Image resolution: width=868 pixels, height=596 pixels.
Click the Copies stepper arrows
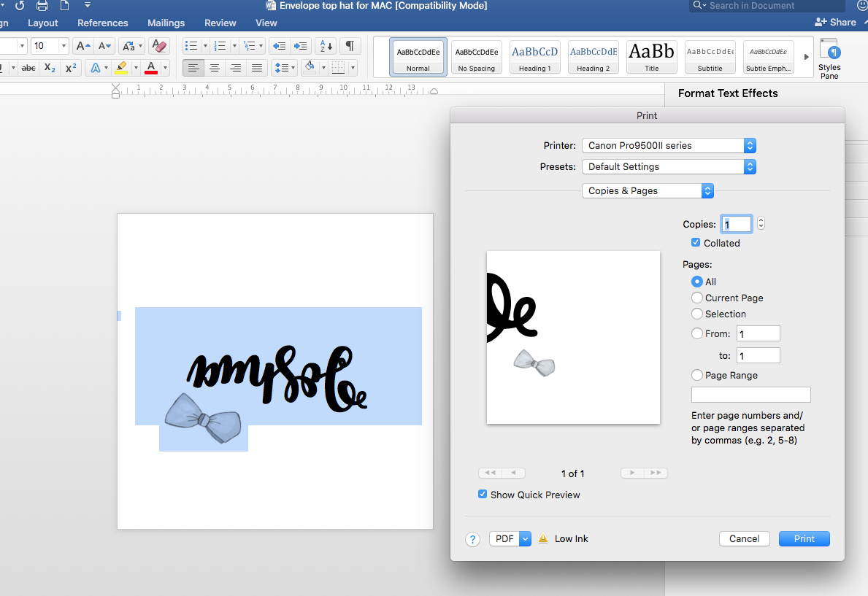[761, 223]
